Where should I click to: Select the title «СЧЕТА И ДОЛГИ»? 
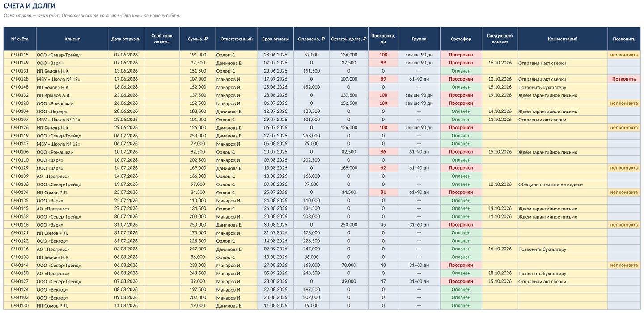[x=30, y=6]
